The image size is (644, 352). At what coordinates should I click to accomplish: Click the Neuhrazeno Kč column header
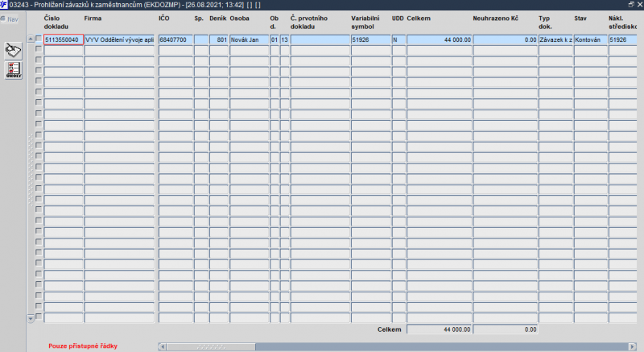pyautogui.click(x=495, y=18)
